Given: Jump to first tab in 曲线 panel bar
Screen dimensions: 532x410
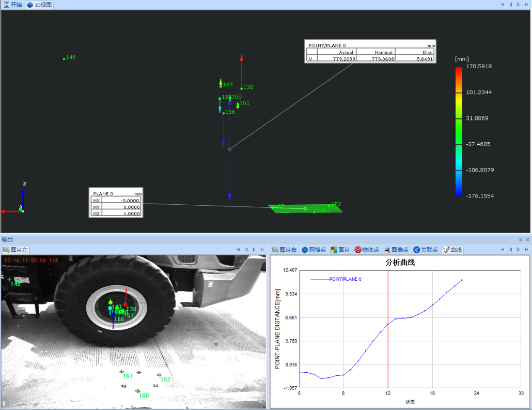Looking at the screenshot, I should [503, 249].
